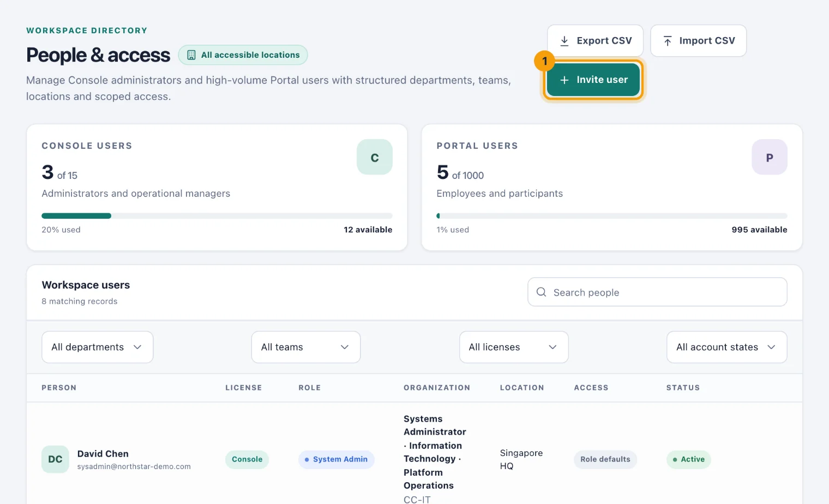Click the Export CSV download icon
The height and width of the screenshot is (504, 829).
[564, 41]
